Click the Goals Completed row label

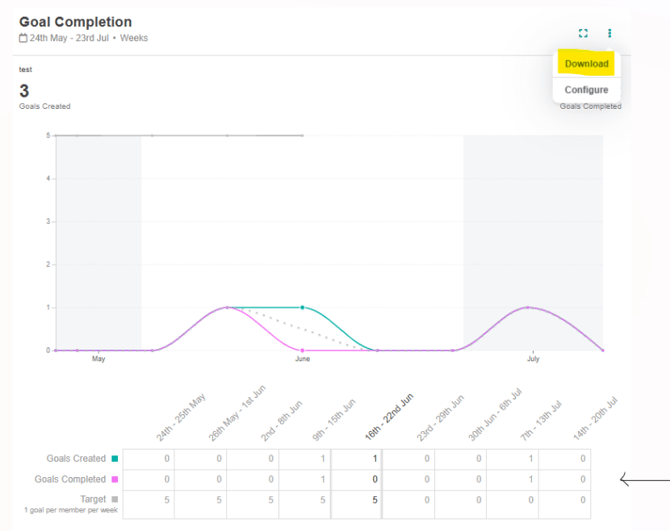[x=72, y=479]
